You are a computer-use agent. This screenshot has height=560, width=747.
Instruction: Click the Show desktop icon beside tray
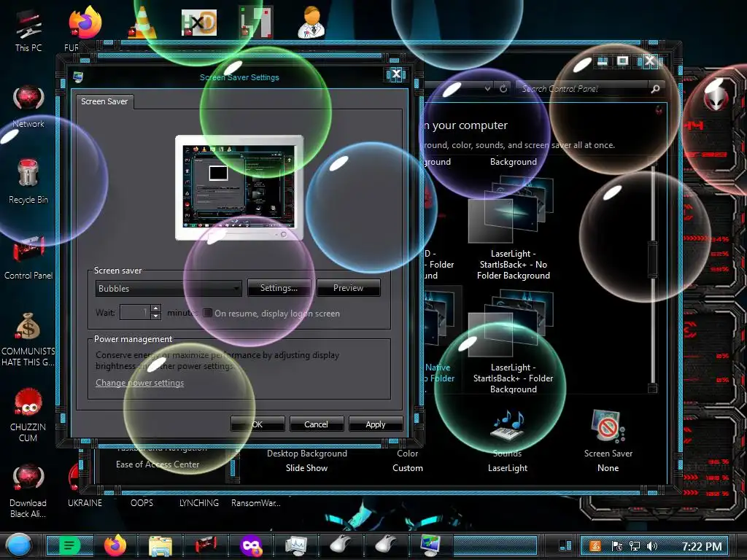click(565, 545)
